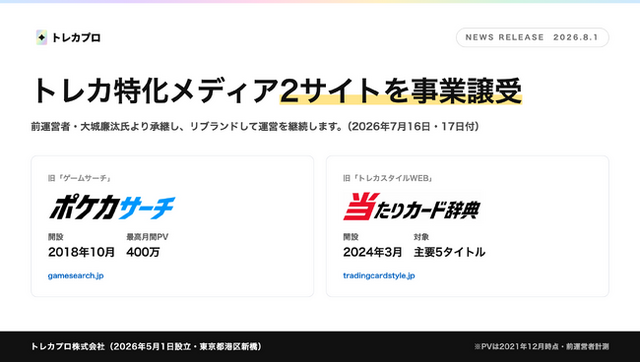Select the 400万 monthly PV figure
Screen dimensions: 640x362
point(143,252)
